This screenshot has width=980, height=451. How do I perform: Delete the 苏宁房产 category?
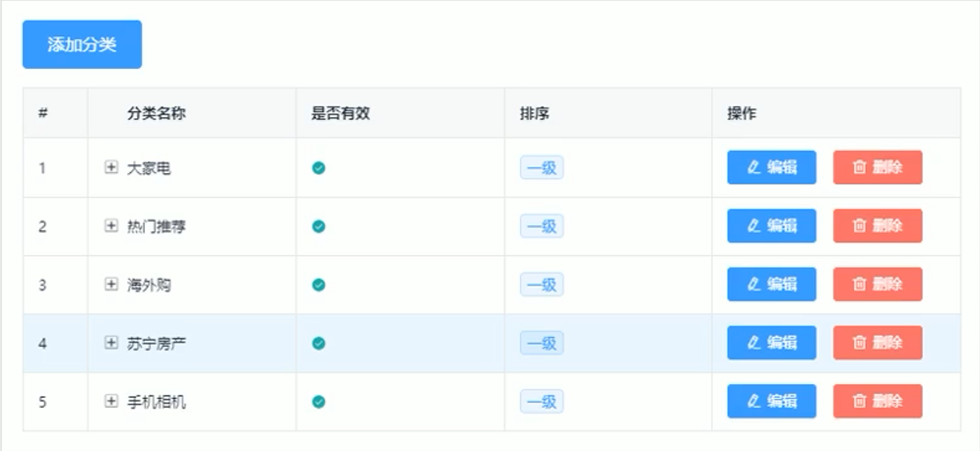click(878, 343)
